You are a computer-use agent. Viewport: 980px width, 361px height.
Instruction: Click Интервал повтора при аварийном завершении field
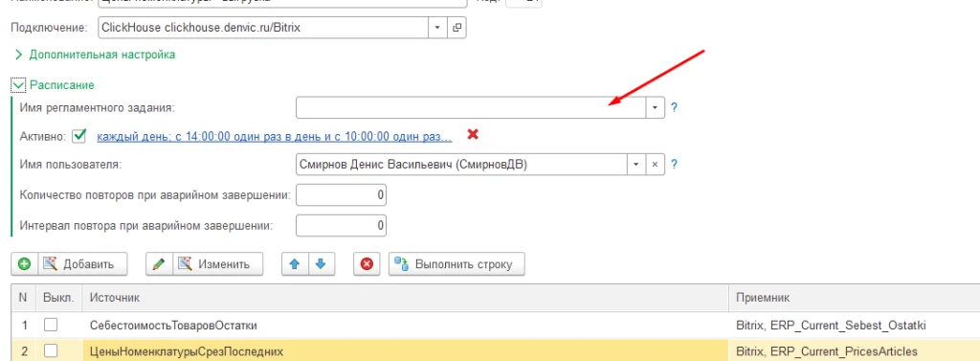342,225
